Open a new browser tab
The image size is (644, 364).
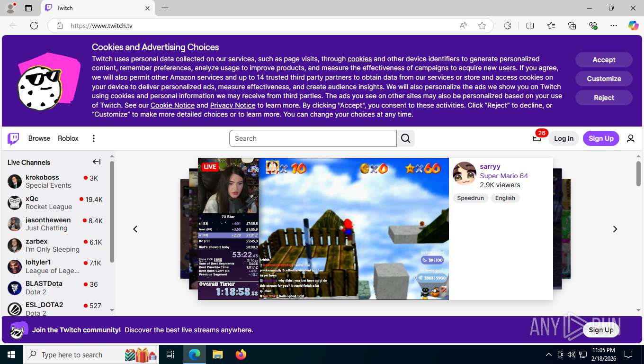click(165, 8)
